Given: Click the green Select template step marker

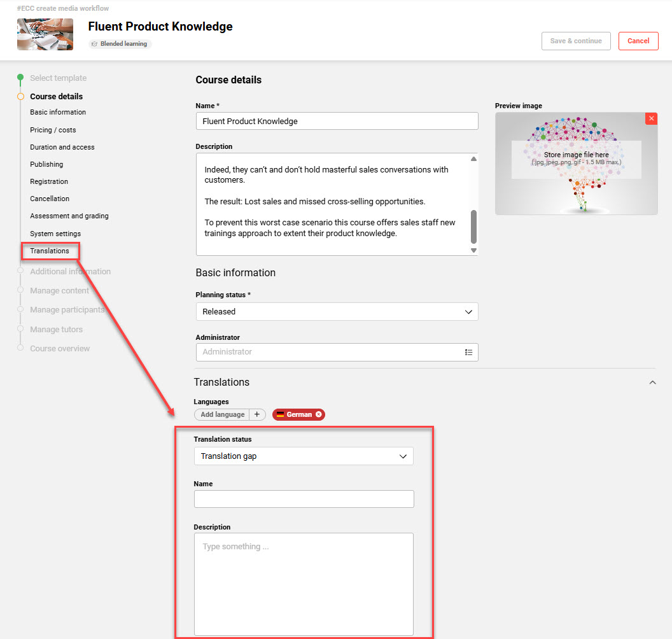Looking at the screenshot, I should (20, 78).
